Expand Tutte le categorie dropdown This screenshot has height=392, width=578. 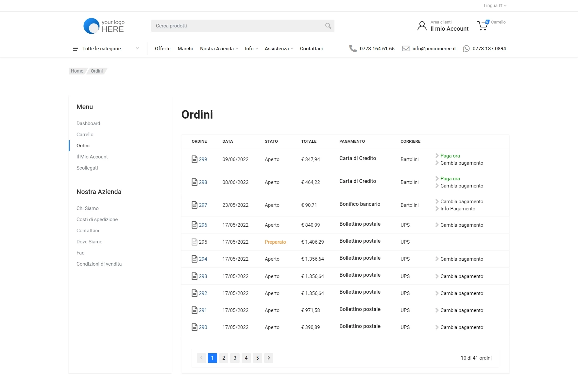pyautogui.click(x=137, y=49)
